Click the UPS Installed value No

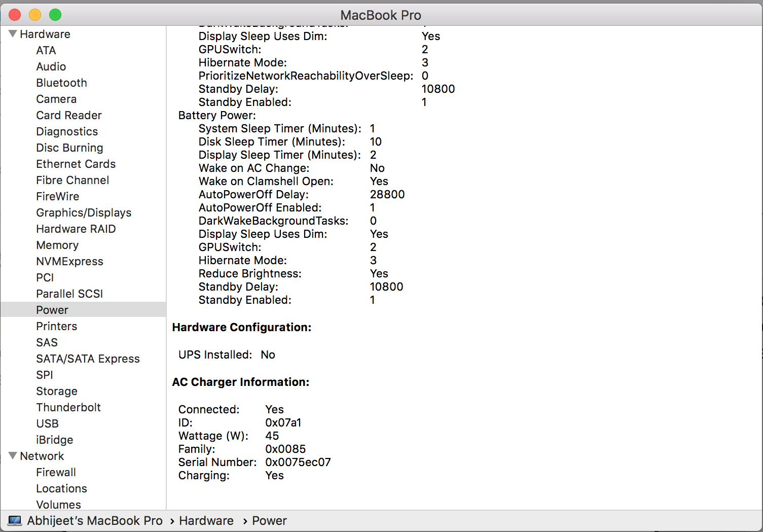[x=268, y=354]
